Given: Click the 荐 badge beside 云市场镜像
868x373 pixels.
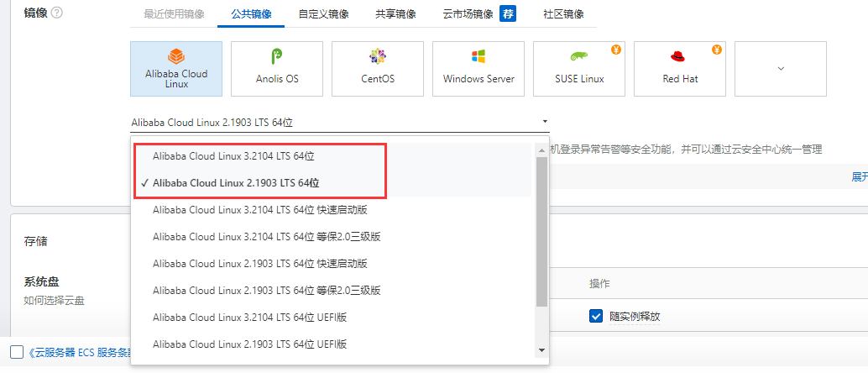Looking at the screenshot, I should coord(508,13).
